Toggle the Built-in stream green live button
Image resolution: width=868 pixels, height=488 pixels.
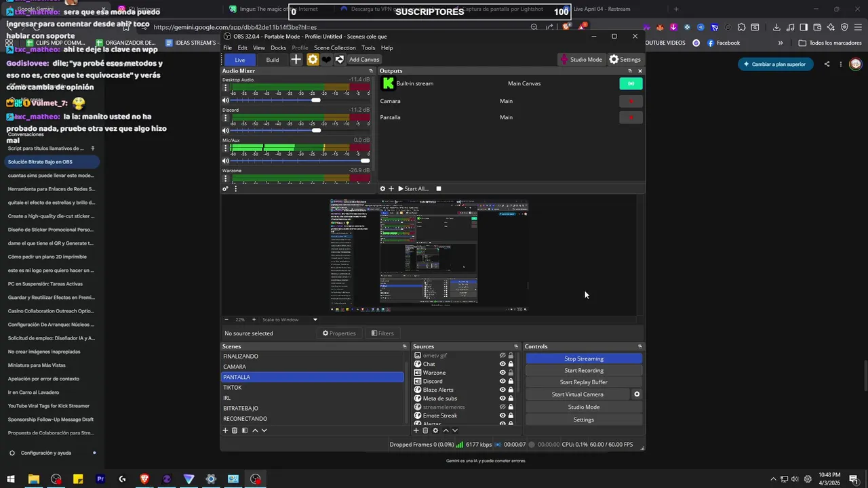[x=631, y=83]
